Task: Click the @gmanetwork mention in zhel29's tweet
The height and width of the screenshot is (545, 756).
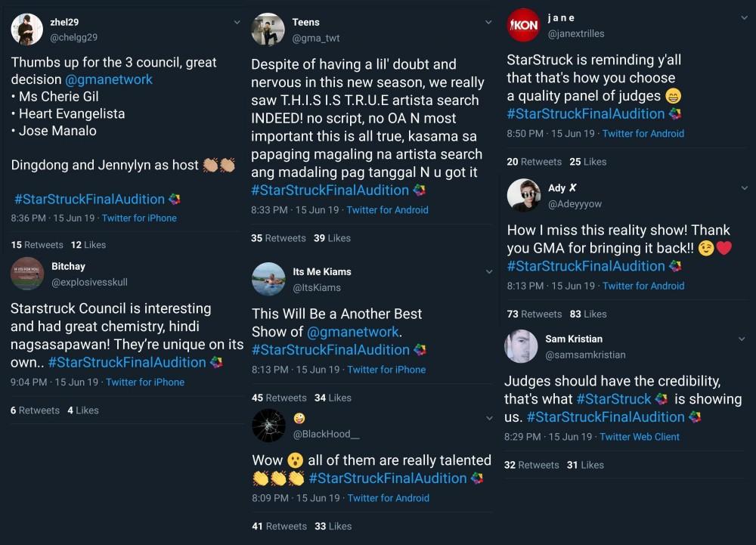Action: click(x=109, y=79)
